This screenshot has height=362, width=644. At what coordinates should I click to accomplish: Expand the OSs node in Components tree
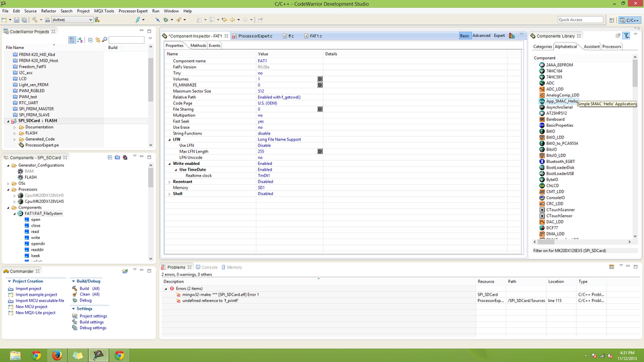tap(8, 184)
